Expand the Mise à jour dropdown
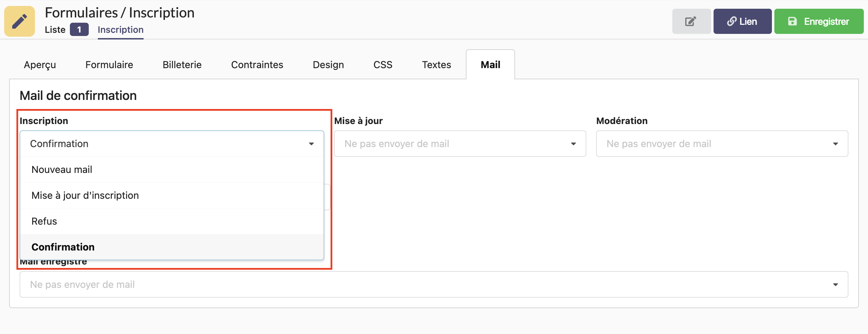868x334 pixels. [x=460, y=144]
